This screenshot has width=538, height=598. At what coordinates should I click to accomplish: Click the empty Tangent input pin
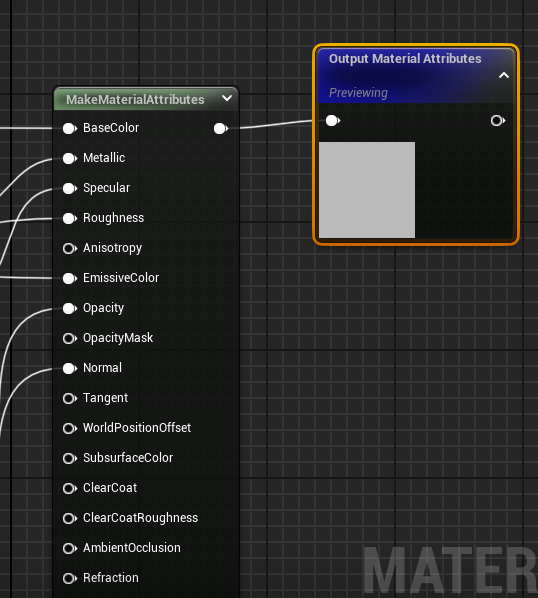click(x=70, y=399)
